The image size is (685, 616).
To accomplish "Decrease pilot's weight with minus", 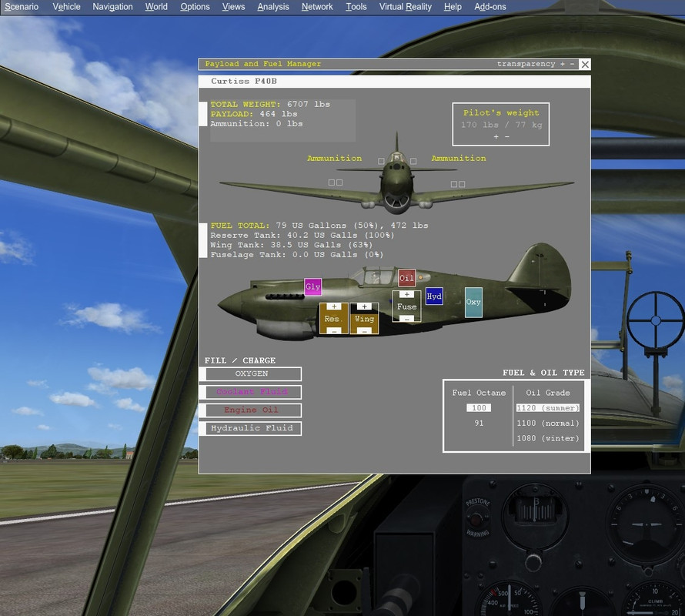I will [x=506, y=137].
